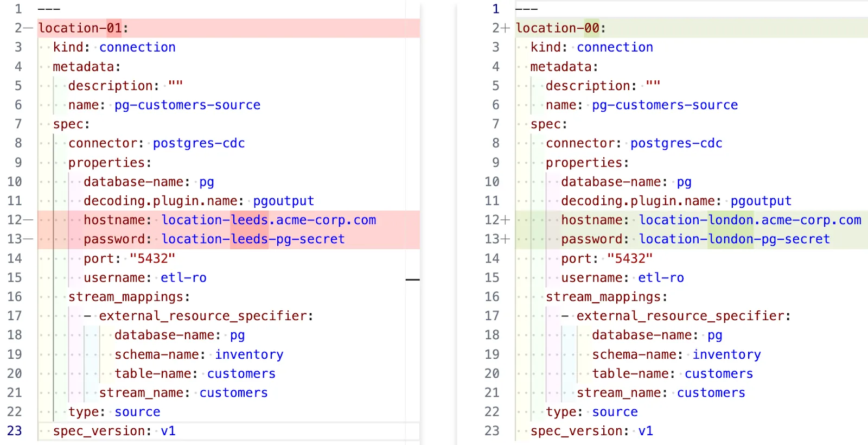The width and height of the screenshot is (868, 445).
Task: Click the plus marker beside right line 12
Action: tap(505, 220)
